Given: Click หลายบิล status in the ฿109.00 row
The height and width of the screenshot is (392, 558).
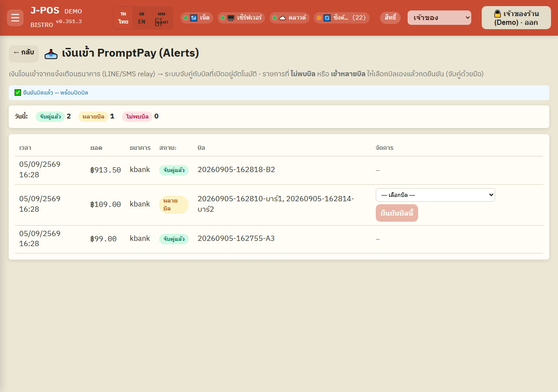Looking at the screenshot, I should coord(174,205).
